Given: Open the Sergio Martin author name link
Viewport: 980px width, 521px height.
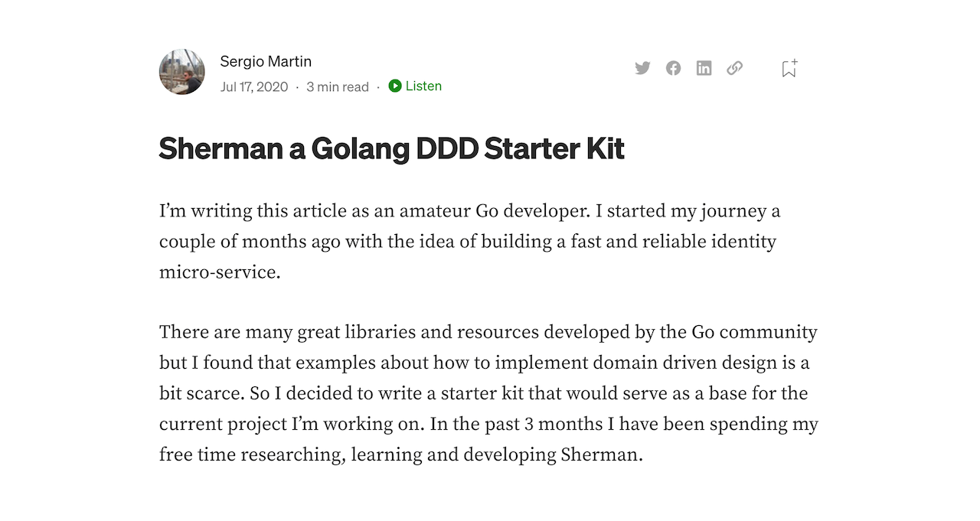Looking at the screenshot, I should 266,61.
